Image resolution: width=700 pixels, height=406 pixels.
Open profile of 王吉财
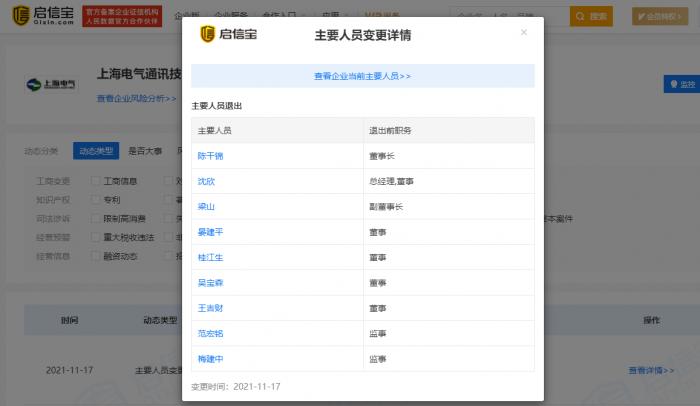[x=210, y=308]
